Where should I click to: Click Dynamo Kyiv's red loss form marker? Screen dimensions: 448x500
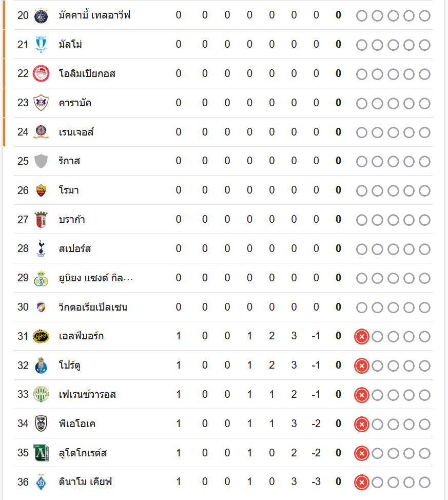(362, 483)
